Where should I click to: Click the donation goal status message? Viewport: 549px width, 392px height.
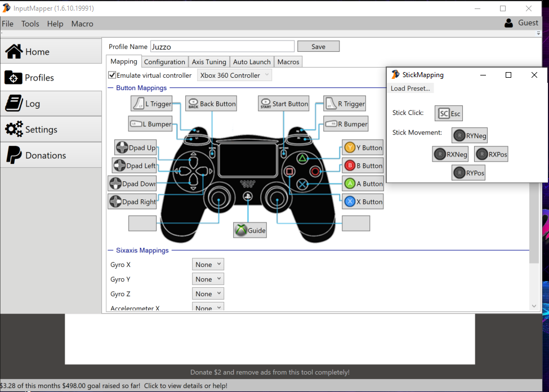[x=114, y=386]
